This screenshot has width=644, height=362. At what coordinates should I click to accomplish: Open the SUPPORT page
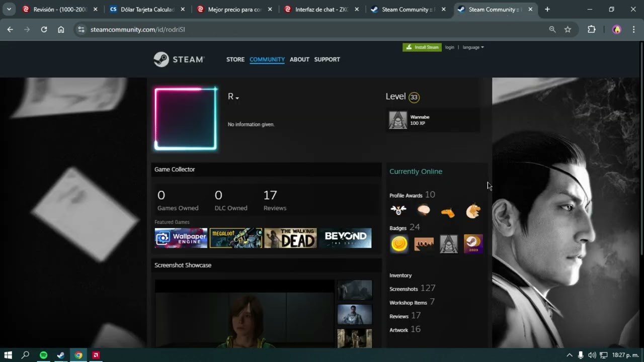(x=327, y=59)
